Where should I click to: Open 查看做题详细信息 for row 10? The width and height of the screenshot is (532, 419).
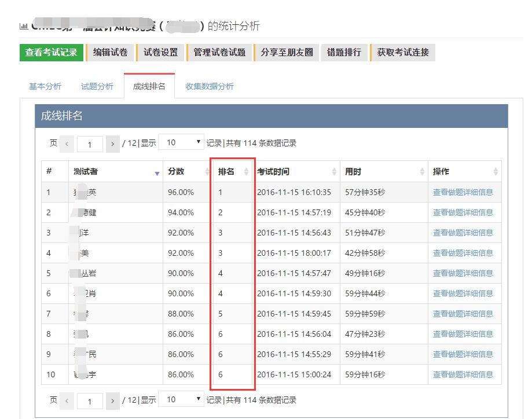coord(463,374)
